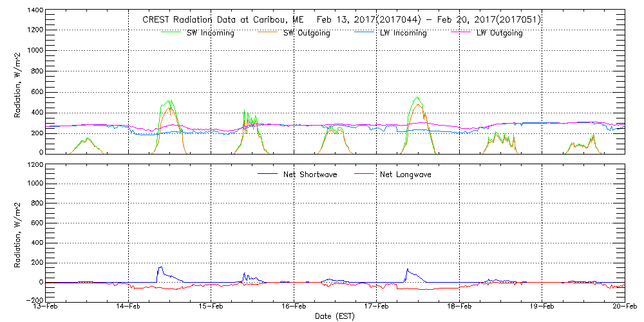644x322 pixels.
Task: Click the LW Incoming legend label
Action: (x=403, y=33)
